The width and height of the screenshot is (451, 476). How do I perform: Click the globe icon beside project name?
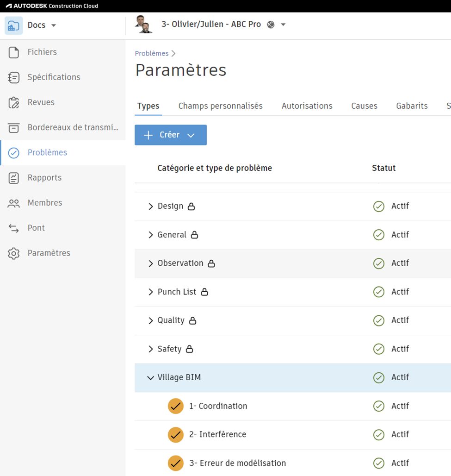pyautogui.click(x=271, y=25)
